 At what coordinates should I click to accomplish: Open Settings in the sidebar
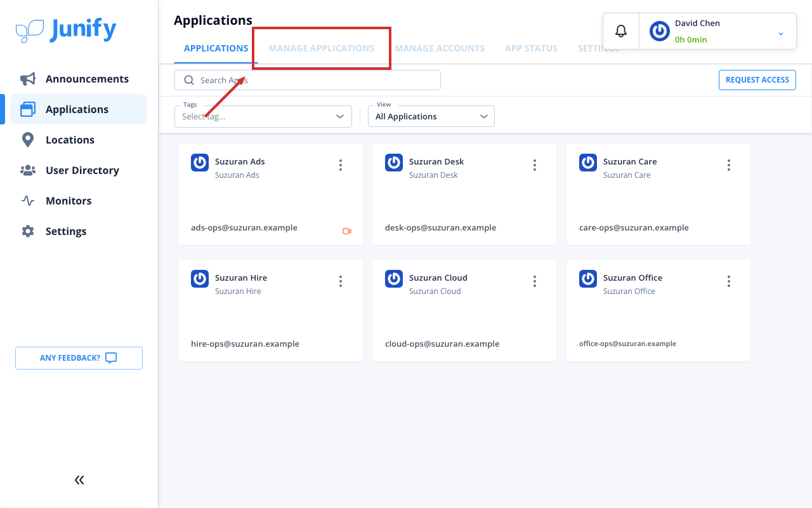(79, 231)
